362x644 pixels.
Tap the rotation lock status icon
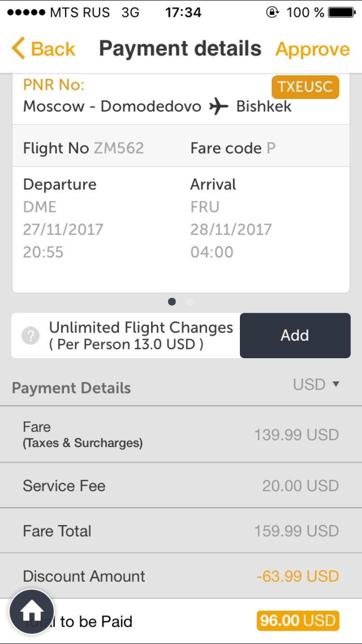pos(273,13)
